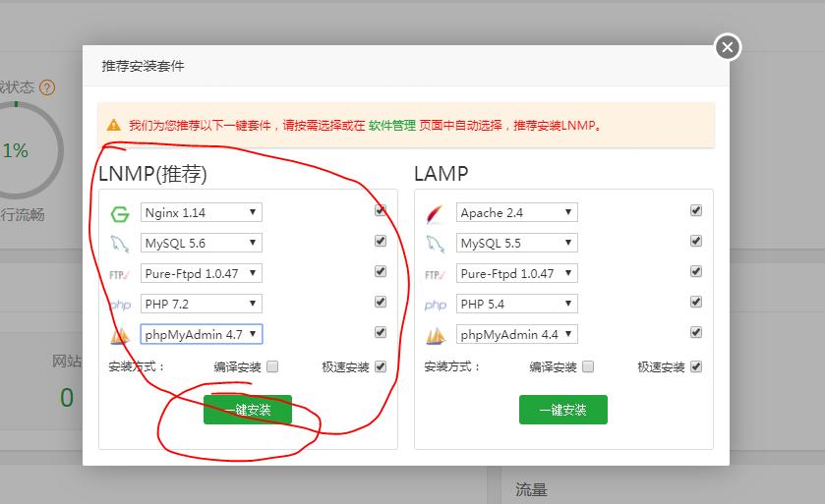Image resolution: width=825 pixels, height=504 pixels.
Task: Open LNMP Pure-Ftpd 1.0.47 dropdown
Action: click(201, 273)
